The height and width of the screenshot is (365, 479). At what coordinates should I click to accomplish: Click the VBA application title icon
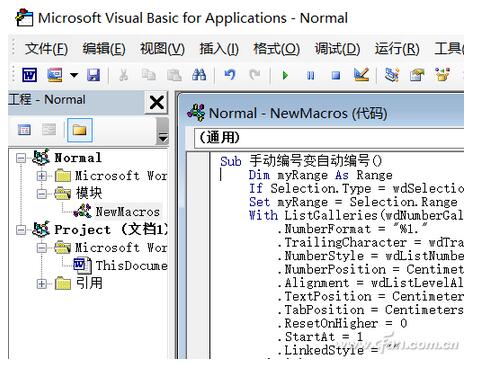tap(24, 18)
